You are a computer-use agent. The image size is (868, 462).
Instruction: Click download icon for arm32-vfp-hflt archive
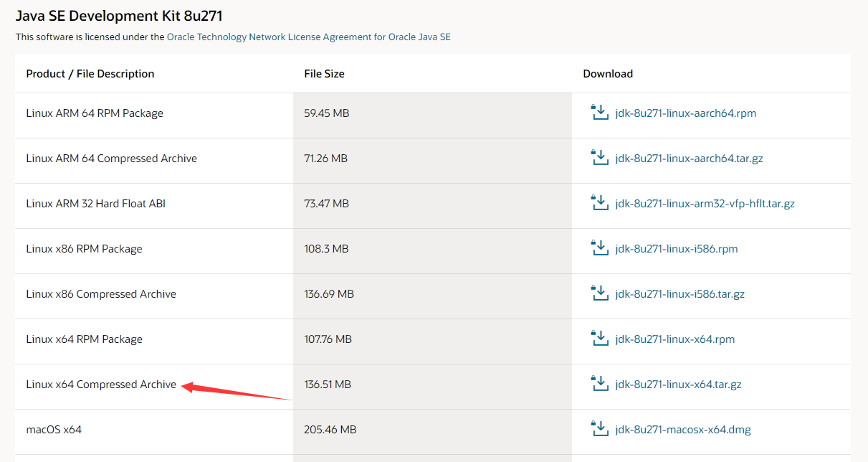599,203
